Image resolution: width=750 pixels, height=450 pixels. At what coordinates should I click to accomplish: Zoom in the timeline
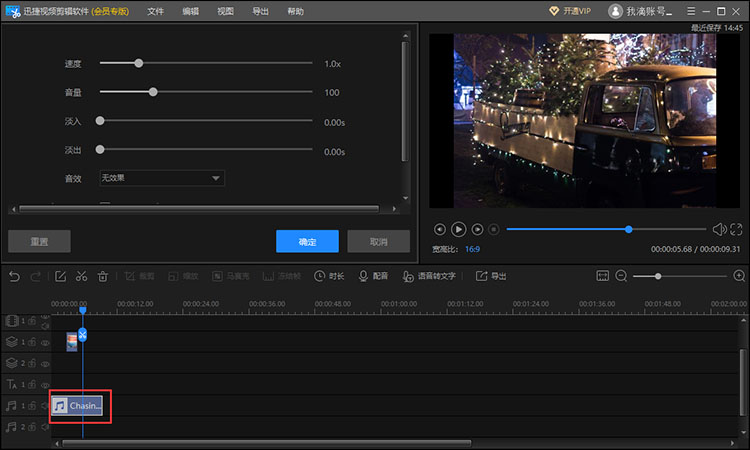[x=739, y=276]
